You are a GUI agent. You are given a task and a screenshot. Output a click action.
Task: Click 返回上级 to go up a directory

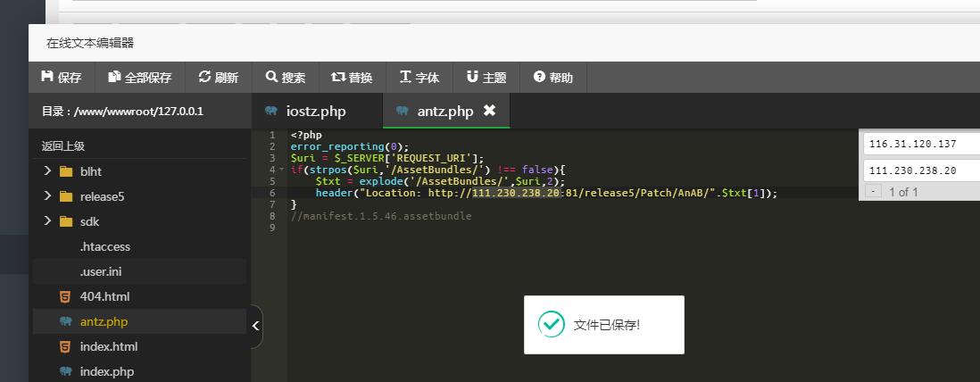[63, 146]
